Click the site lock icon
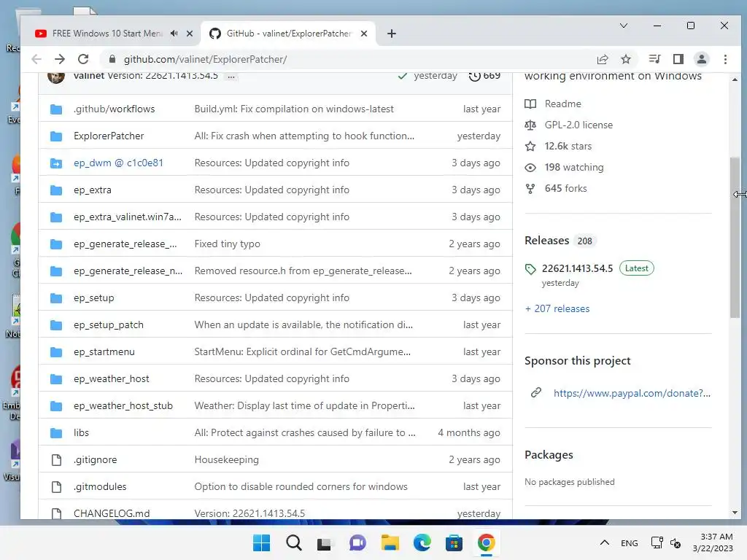 pos(112,59)
